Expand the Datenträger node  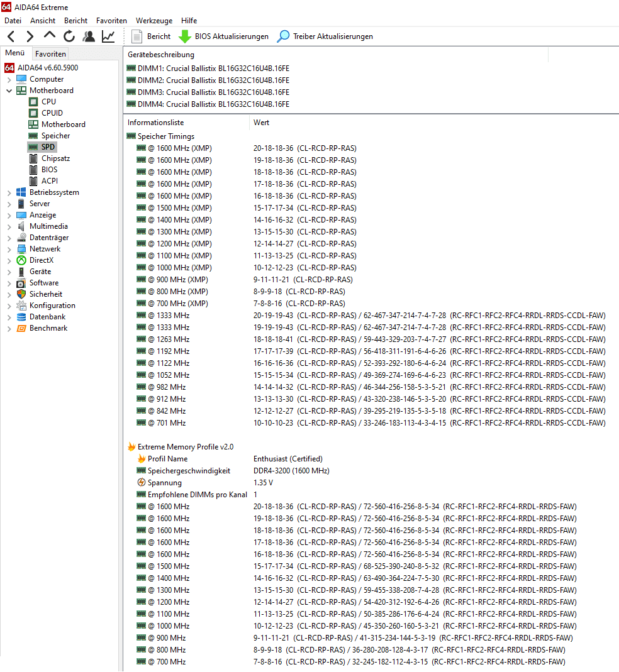[9, 238]
